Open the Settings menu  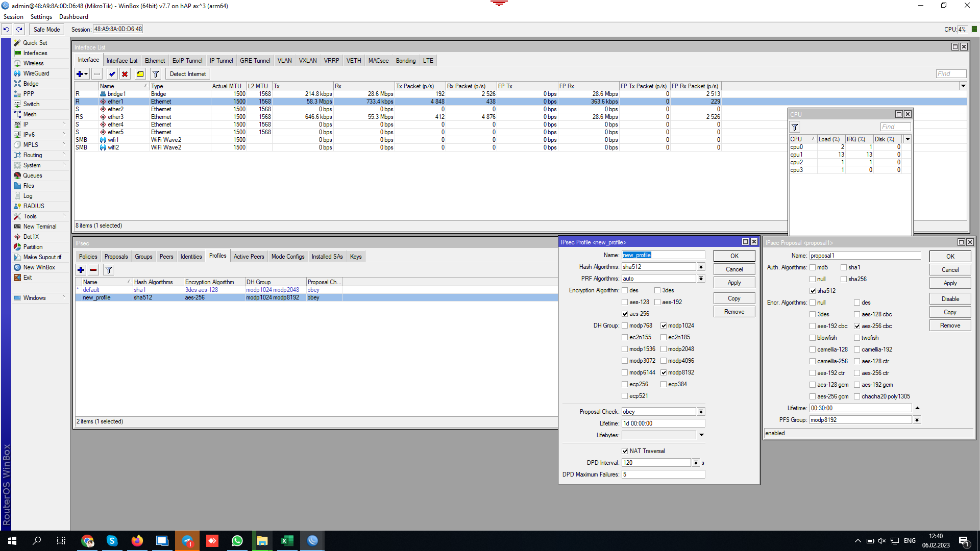pos(41,17)
